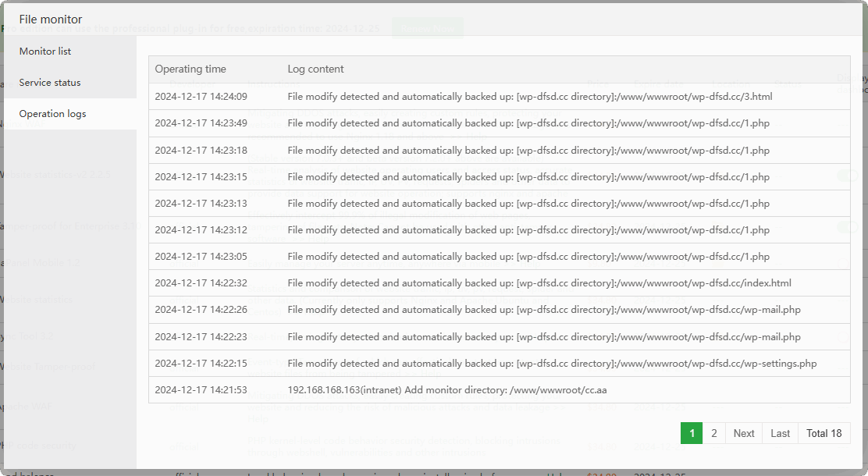This screenshot has width=868, height=476.
Task: Select current page 1 button
Action: click(692, 433)
